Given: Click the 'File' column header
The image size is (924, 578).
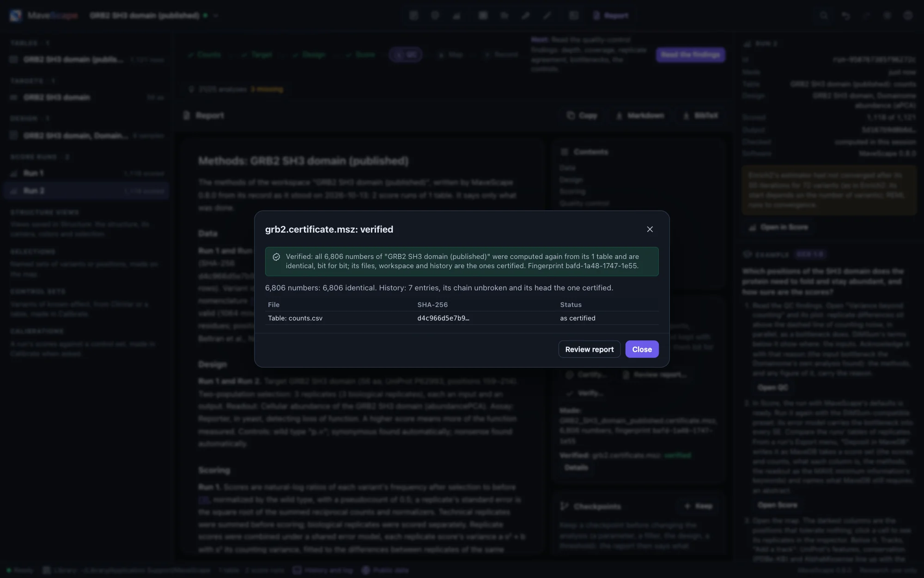Looking at the screenshot, I should (274, 305).
